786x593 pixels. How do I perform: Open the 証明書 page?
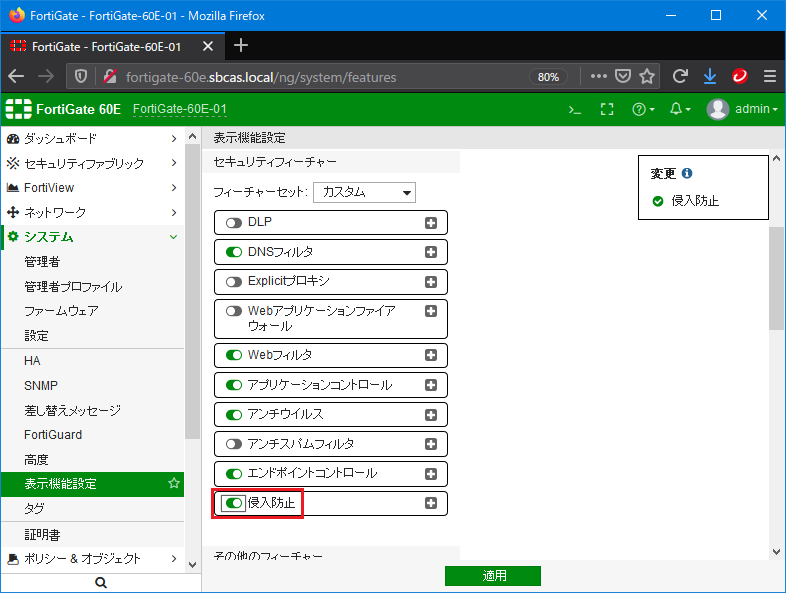(42, 535)
